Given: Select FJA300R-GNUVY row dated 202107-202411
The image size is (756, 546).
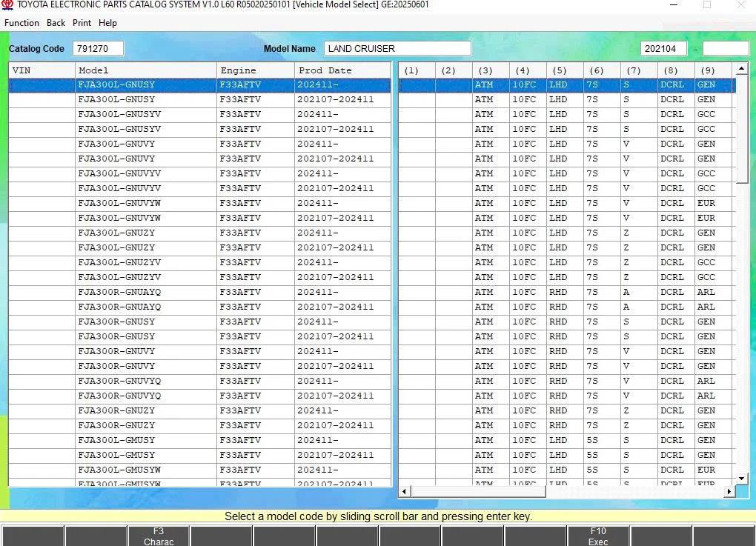Looking at the screenshot, I should (x=199, y=366).
